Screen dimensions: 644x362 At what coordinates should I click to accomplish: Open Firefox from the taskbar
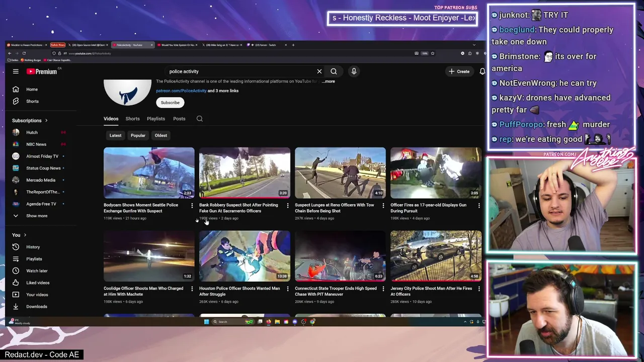pyautogui.click(x=268, y=322)
